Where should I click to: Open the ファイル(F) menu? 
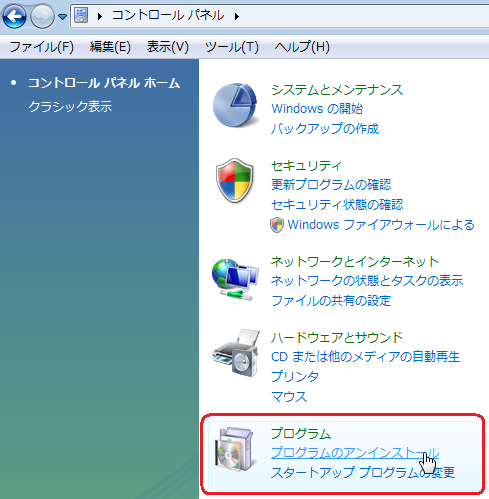click(x=42, y=47)
